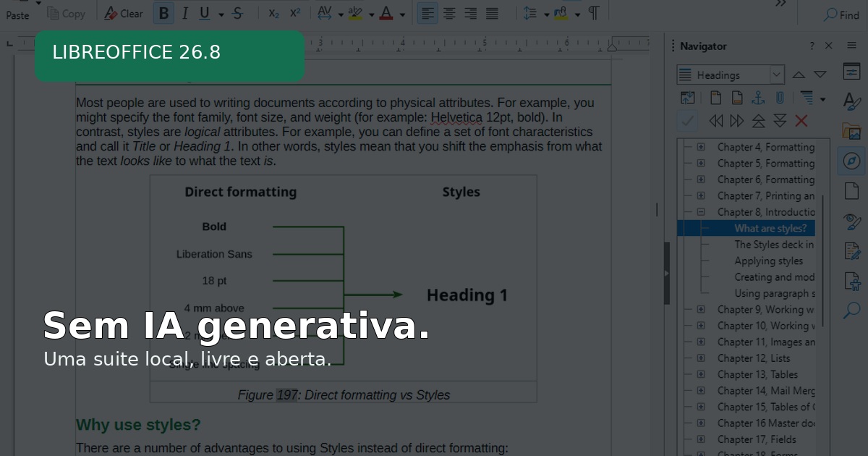
Task: Apply Superscript formatting
Action: 295,13
